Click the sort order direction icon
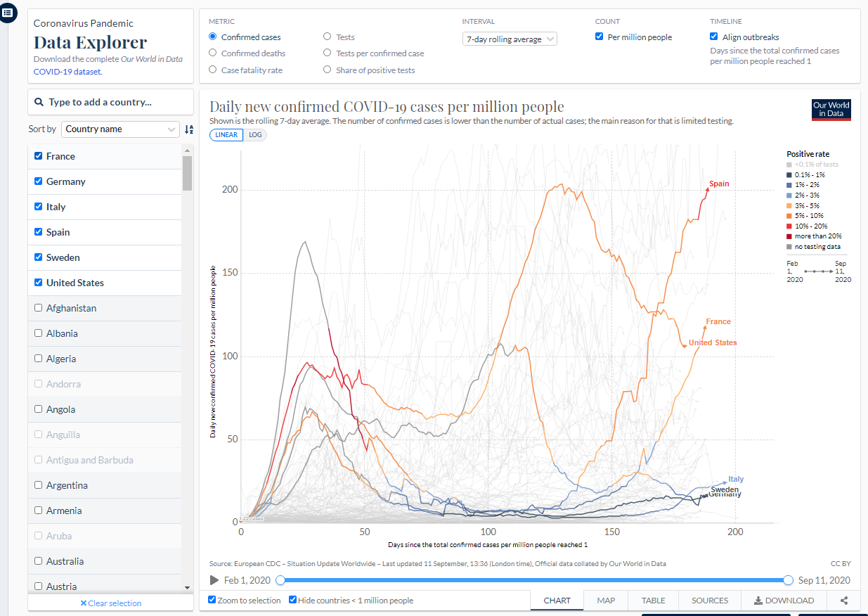The width and height of the screenshot is (868, 616). pyautogui.click(x=188, y=129)
